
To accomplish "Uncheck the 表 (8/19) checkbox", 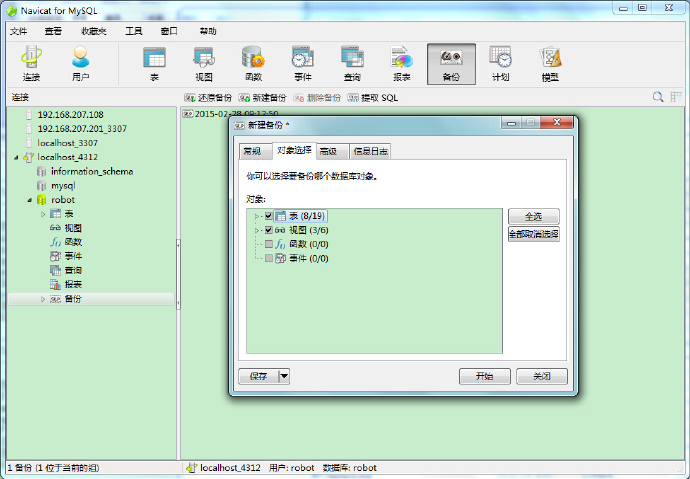I will 269,216.
